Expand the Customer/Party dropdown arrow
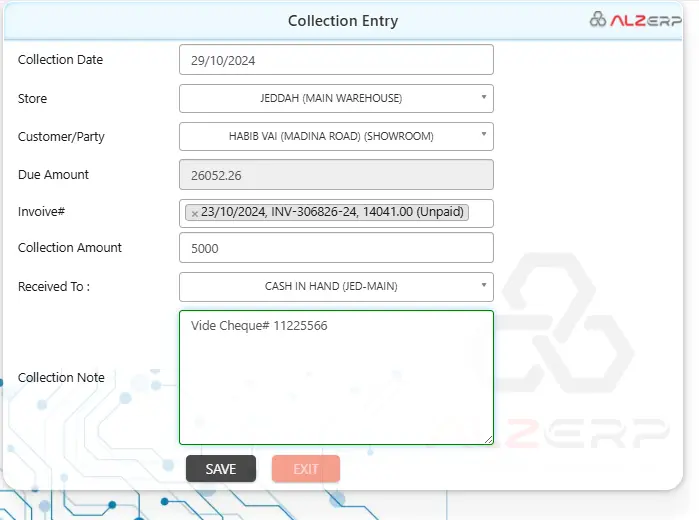699x520 pixels. click(484, 135)
